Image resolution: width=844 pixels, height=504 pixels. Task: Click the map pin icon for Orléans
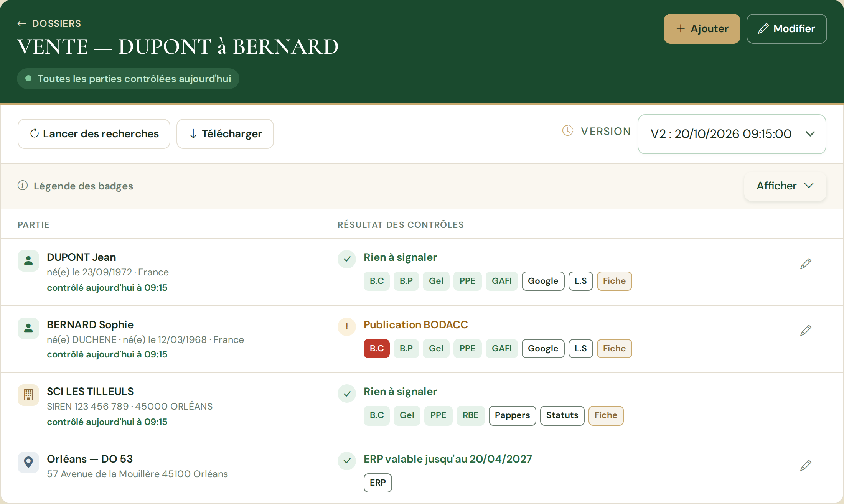28,463
